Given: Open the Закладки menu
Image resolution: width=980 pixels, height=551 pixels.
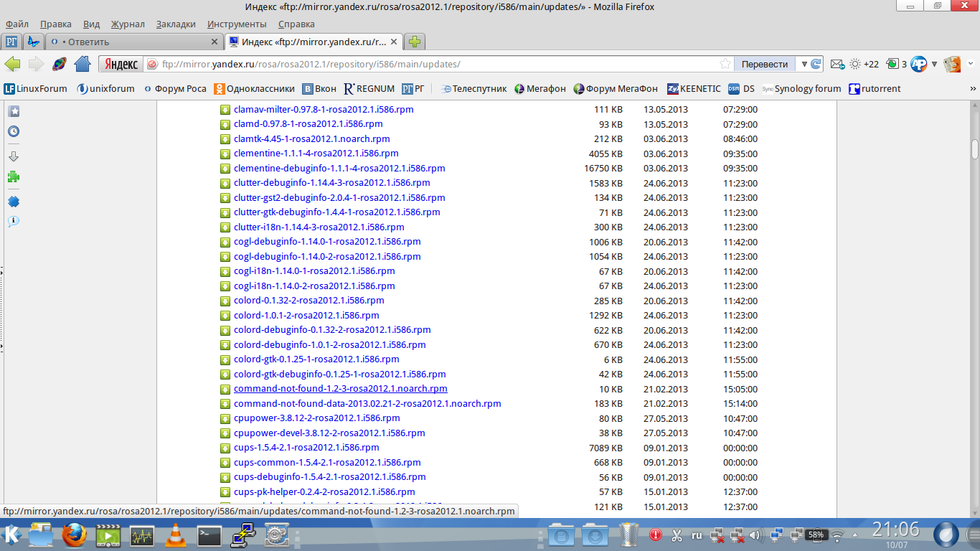Looking at the screenshot, I should (x=176, y=24).
